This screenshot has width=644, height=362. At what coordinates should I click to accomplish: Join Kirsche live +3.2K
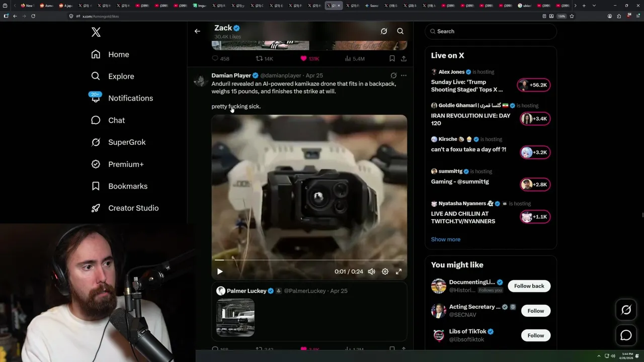tap(535, 152)
